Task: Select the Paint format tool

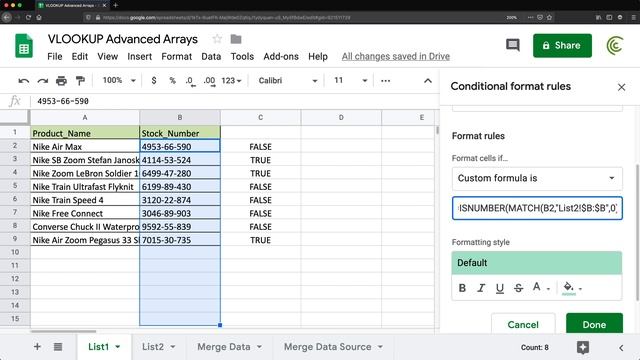Action: click(x=80, y=81)
